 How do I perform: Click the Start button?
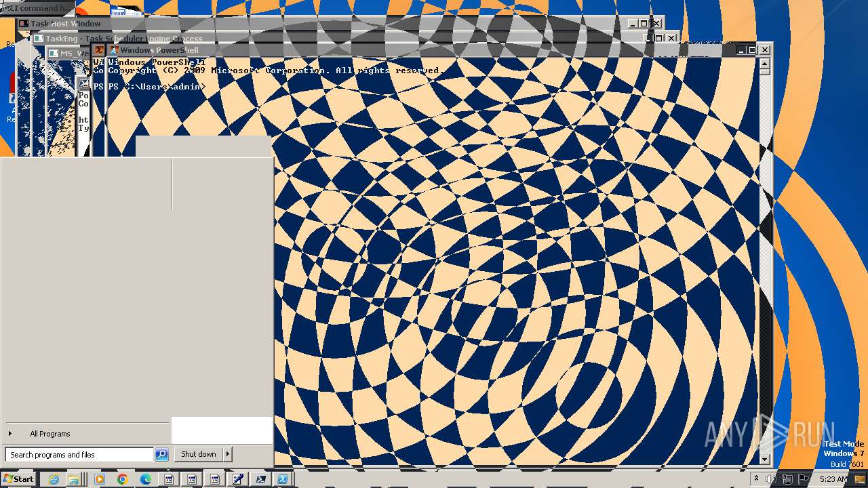tap(18, 479)
